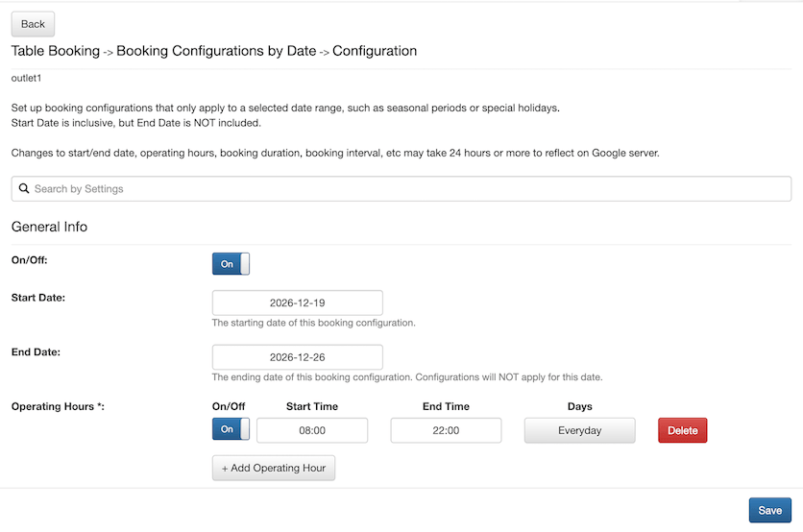The width and height of the screenshot is (803, 532).
Task: Open the Everyday days dropdown
Action: tap(580, 430)
